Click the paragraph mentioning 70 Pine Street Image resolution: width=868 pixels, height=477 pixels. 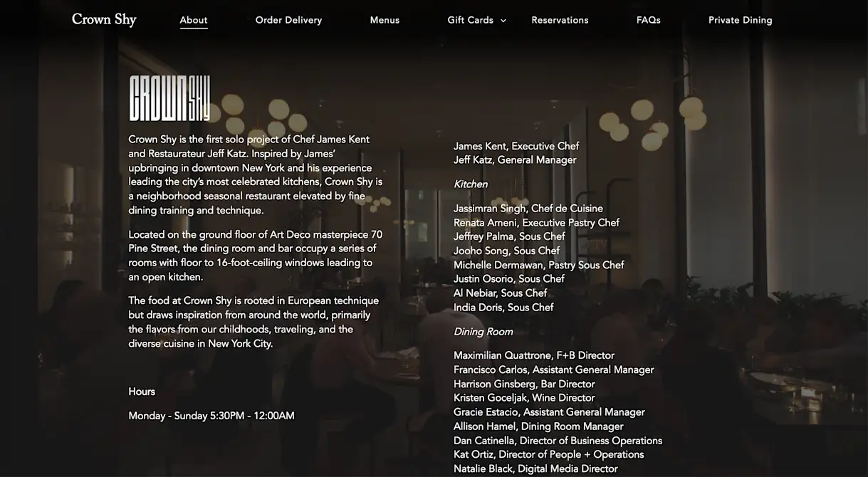click(x=255, y=256)
